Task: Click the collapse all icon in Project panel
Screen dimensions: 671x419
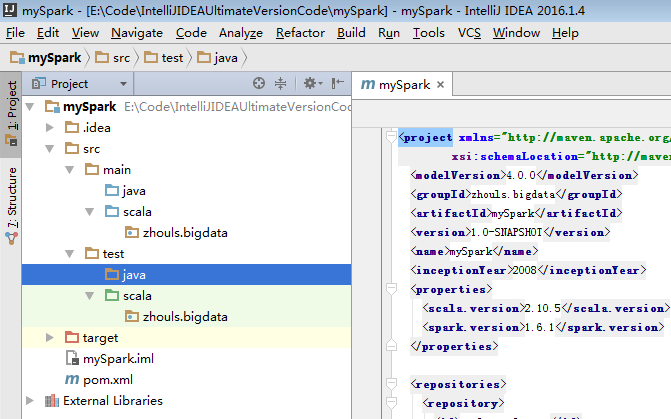Action: point(280,83)
